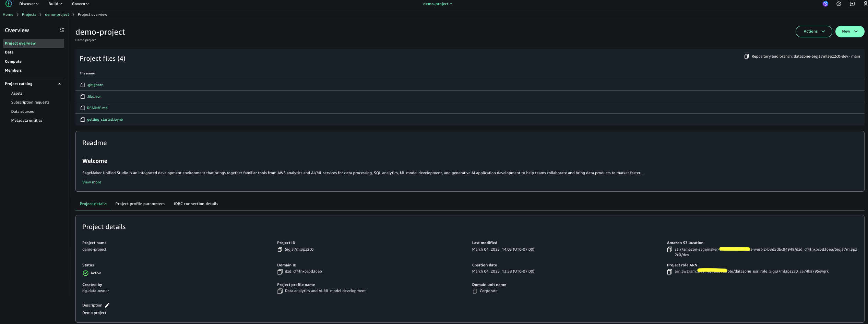Click the File name column header
The image size is (868, 324).
87,73
